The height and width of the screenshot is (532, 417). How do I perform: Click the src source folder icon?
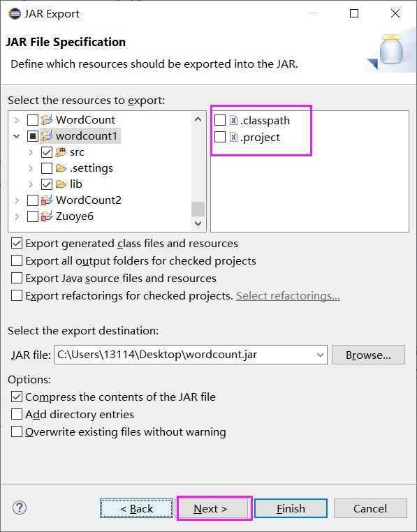tap(61, 152)
